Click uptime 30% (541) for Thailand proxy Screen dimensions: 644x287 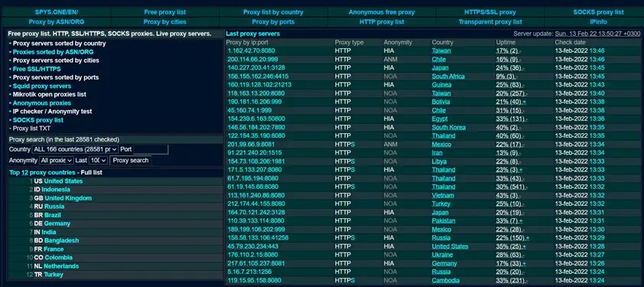512,187
